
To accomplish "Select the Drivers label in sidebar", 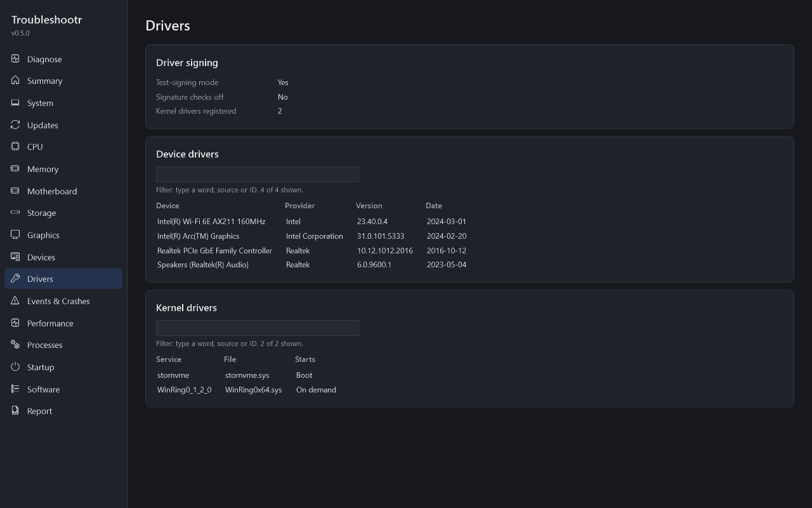I will pos(40,279).
